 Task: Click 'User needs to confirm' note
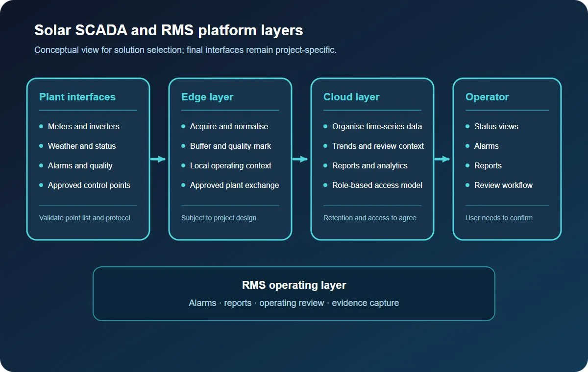tap(499, 218)
